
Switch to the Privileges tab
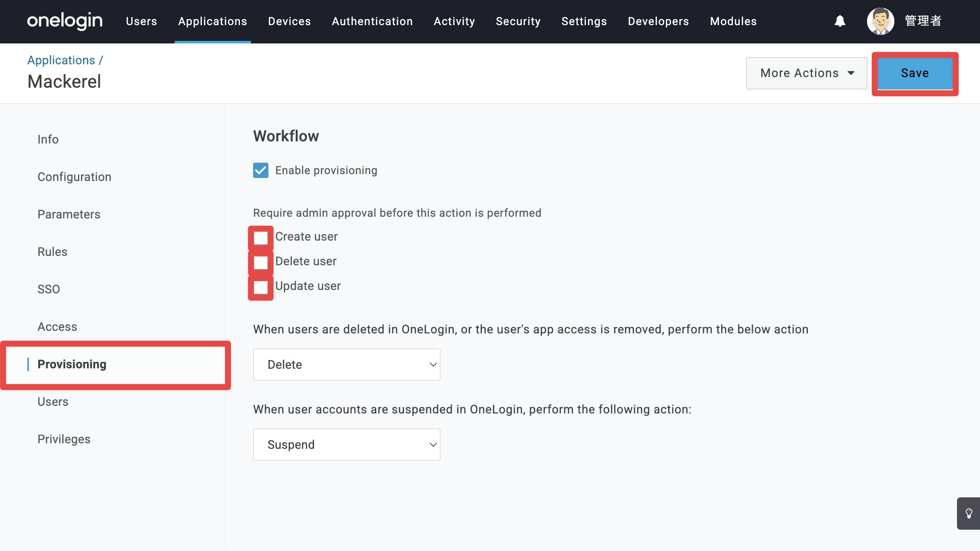point(64,439)
